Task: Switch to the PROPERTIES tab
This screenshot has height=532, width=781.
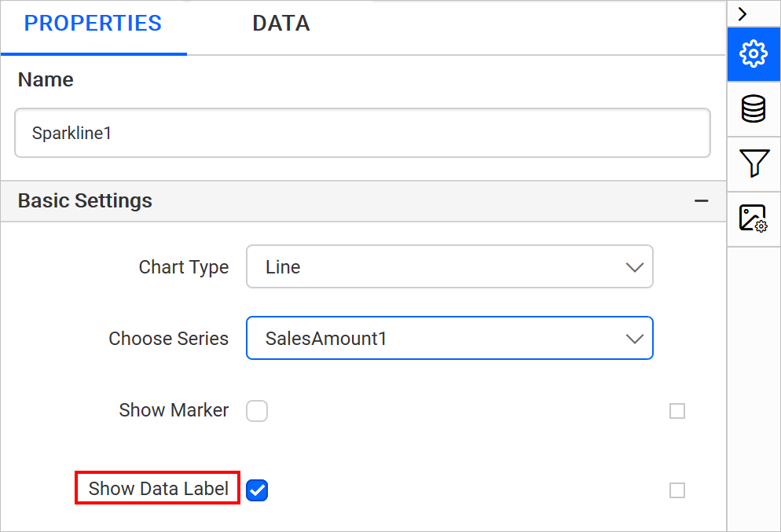Action: point(93,24)
